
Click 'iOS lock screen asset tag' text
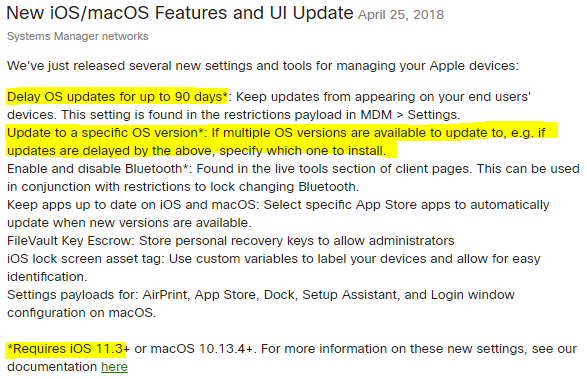(85, 259)
